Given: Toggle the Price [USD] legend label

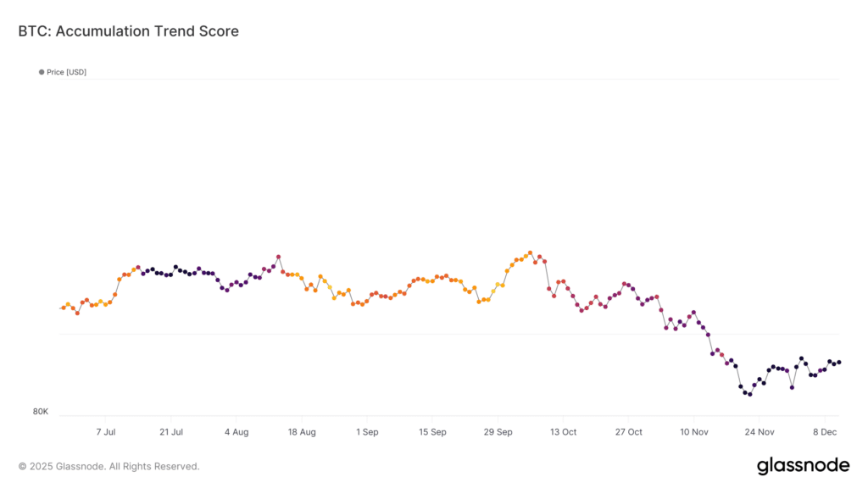Looking at the screenshot, I should pyautogui.click(x=66, y=72).
